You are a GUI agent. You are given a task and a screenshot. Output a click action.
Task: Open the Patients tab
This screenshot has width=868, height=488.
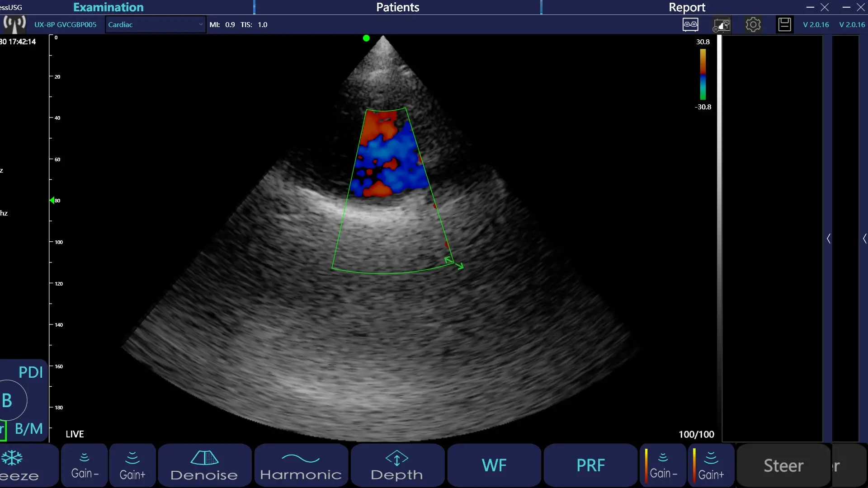click(397, 7)
